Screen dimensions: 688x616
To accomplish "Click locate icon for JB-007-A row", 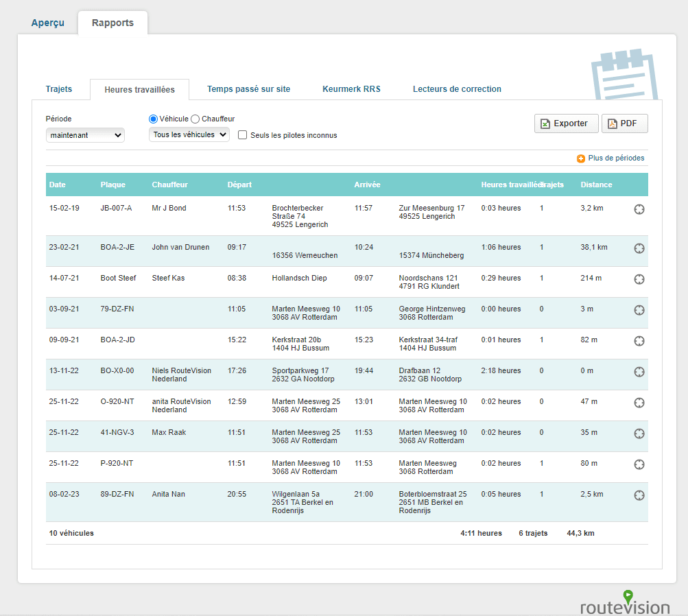I will click(x=639, y=210).
